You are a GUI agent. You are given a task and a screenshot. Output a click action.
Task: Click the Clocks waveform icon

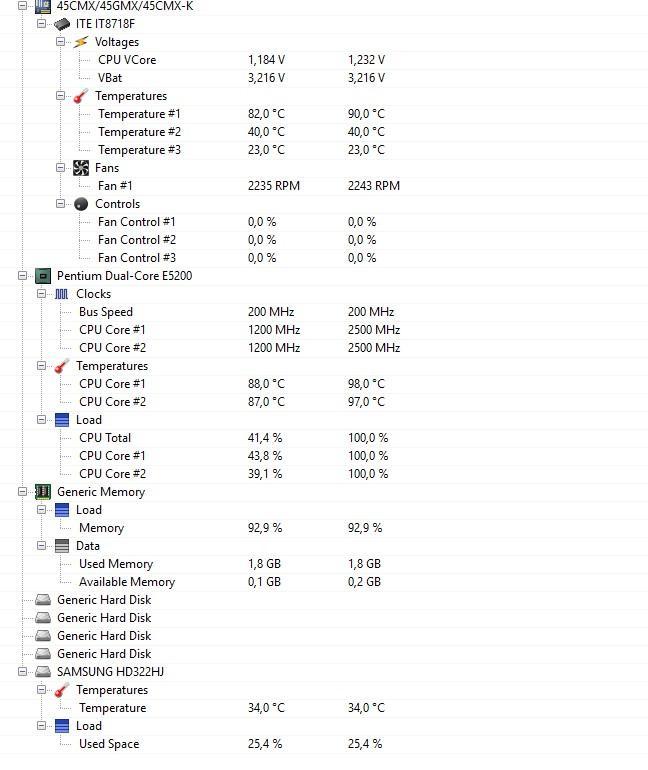(62, 294)
